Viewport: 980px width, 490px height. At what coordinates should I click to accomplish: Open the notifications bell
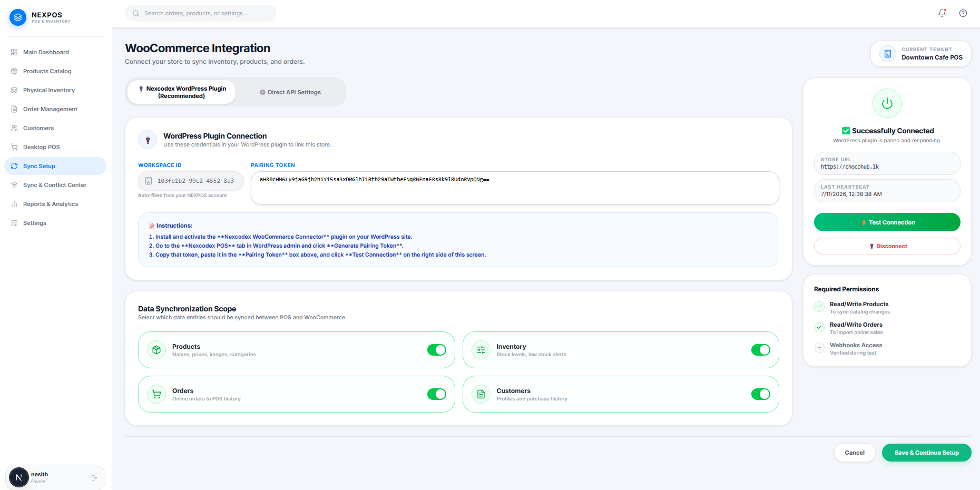click(x=942, y=13)
